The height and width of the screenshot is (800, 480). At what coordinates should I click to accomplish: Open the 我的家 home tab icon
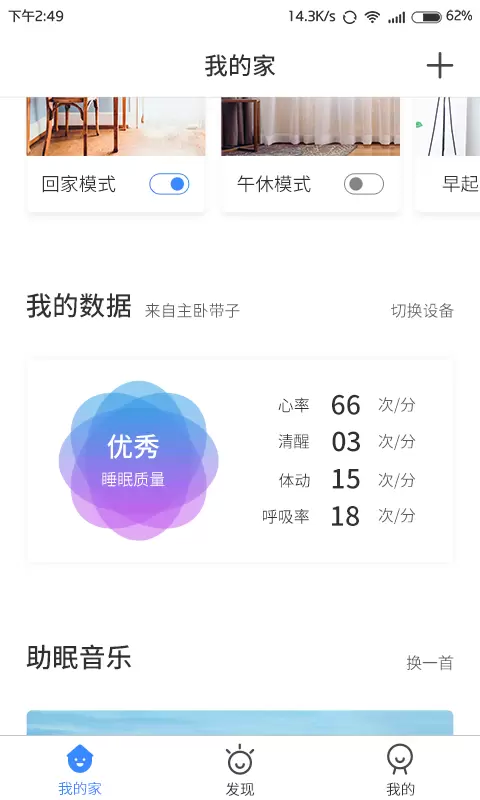(80, 759)
